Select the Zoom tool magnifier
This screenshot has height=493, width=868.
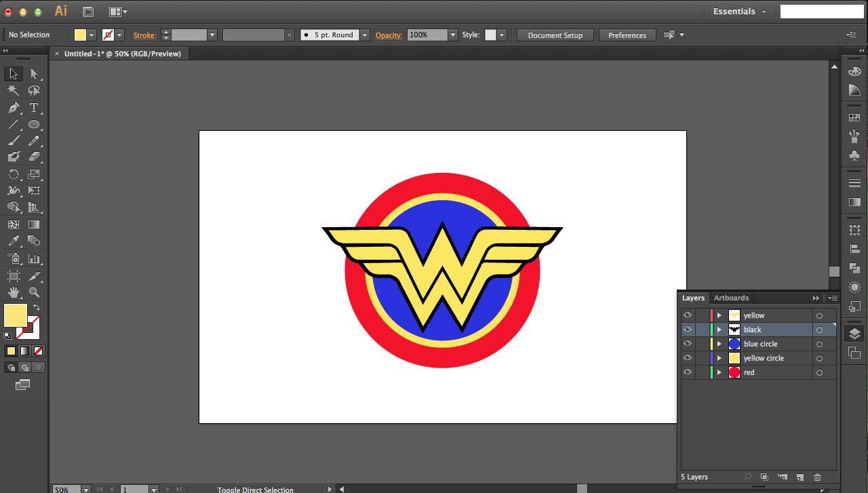34,292
